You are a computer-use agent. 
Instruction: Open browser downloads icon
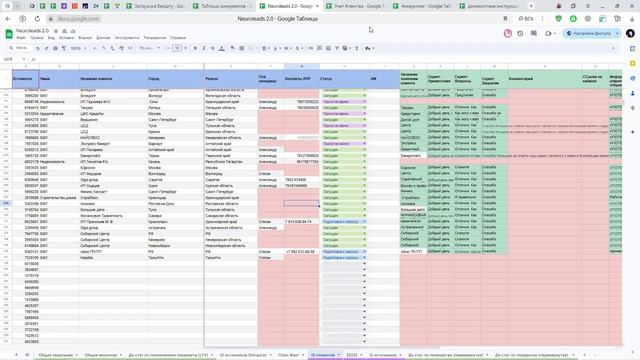pos(632,19)
